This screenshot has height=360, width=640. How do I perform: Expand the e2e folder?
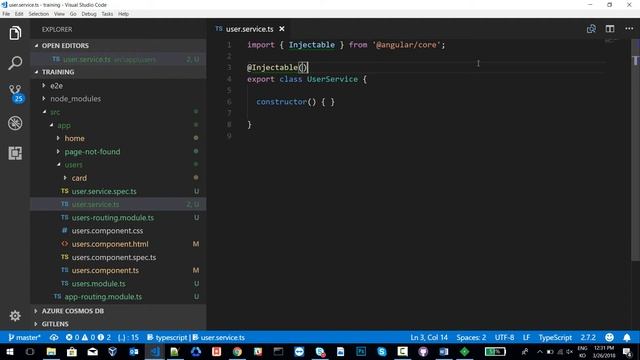[x=118, y=86]
